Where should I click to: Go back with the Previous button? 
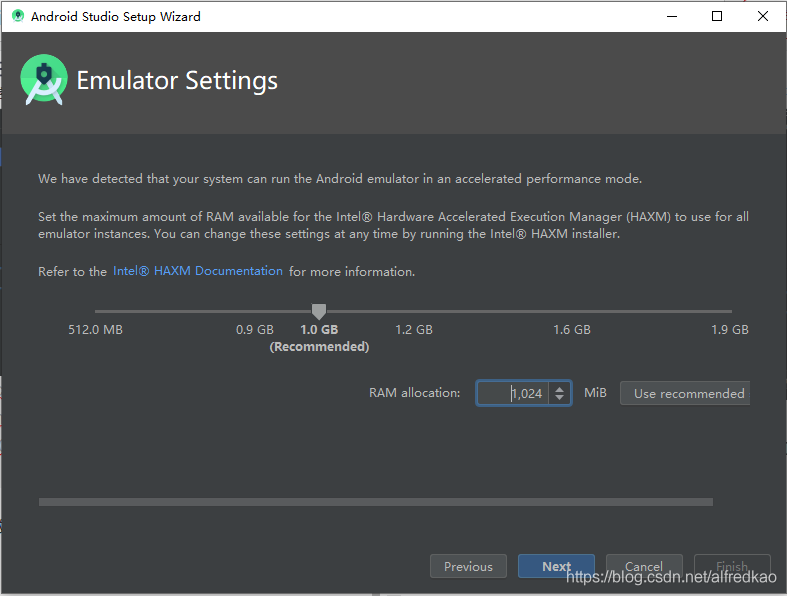click(x=468, y=566)
